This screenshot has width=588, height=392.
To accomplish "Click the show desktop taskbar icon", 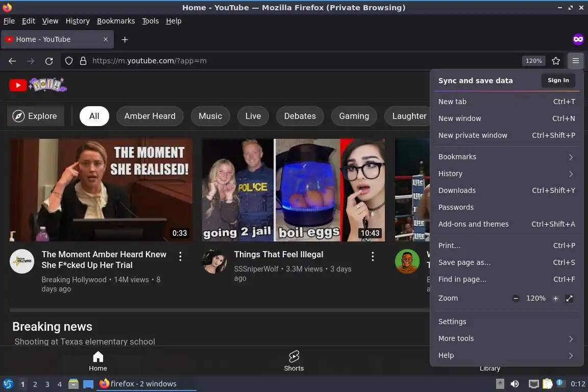I will click(88, 384).
